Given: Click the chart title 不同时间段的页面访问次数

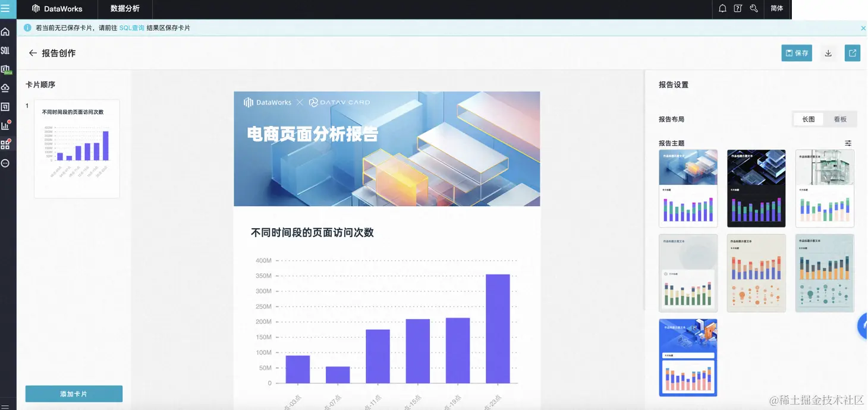Looking at the screenshot, I should pyautogui.click(x=312, y=233).
